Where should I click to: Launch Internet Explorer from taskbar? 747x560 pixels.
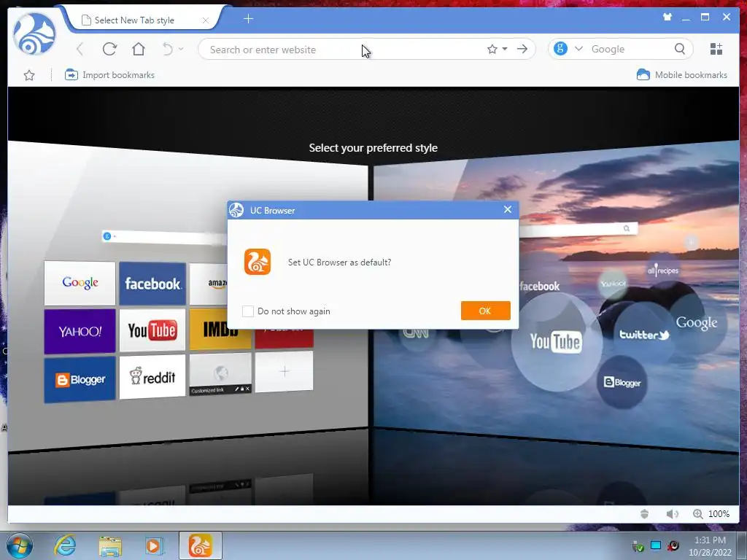click(x=65, y=545)
